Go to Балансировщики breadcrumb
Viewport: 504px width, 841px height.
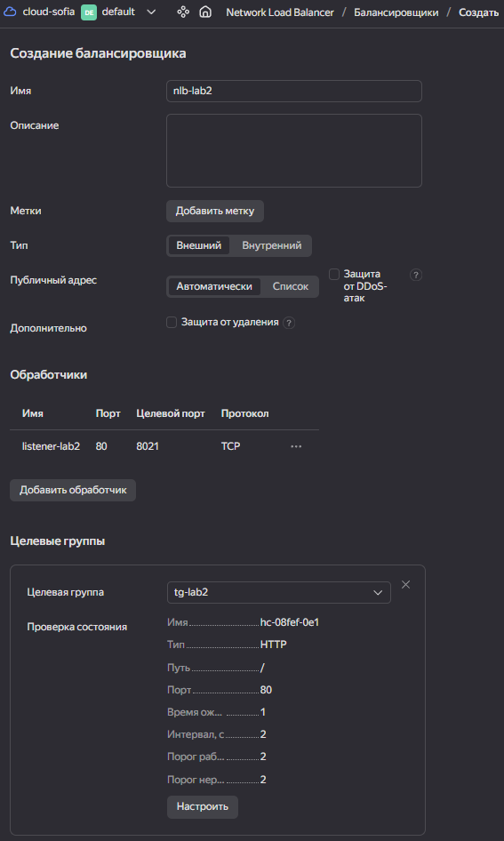click(x=396, y=12)
